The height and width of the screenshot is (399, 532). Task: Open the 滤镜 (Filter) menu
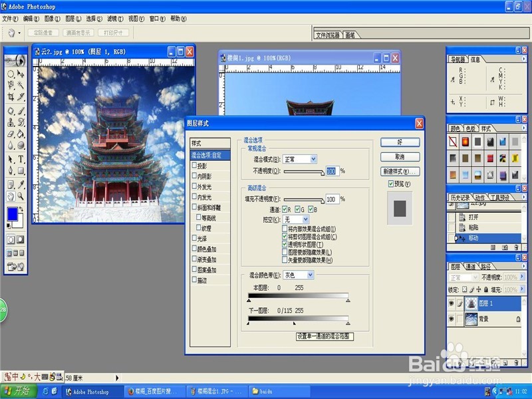click(x=115, y=19)
